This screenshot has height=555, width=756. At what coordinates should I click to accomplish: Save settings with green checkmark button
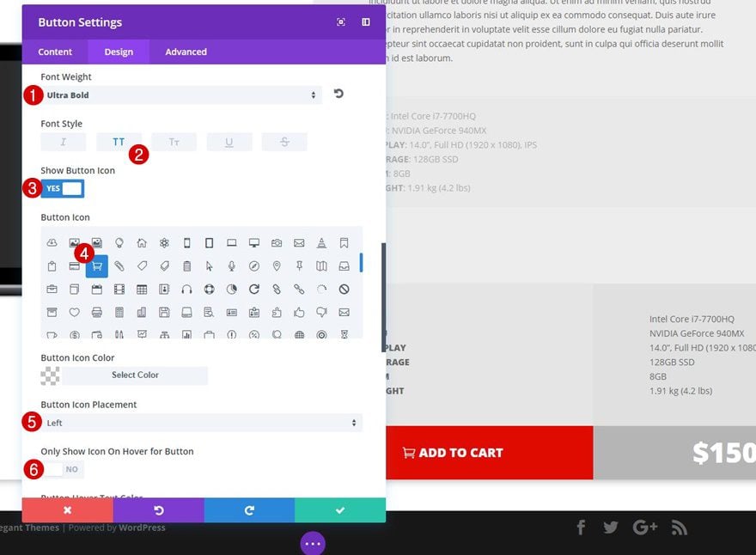340,510
